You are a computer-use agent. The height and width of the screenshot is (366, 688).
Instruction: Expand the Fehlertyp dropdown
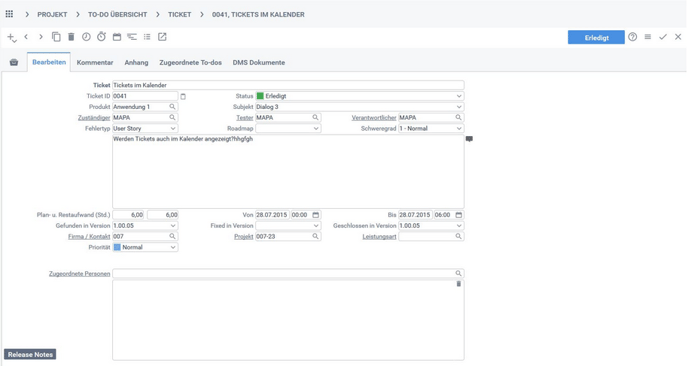[x=173, y=129]
